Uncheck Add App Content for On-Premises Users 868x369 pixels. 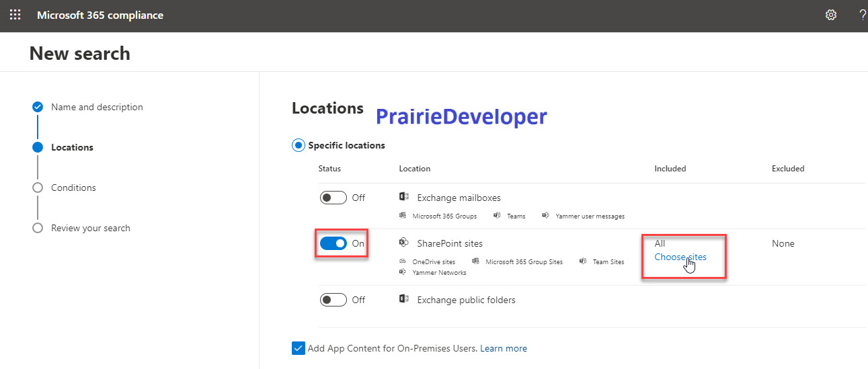pyautogui.click(x=298, y=348)
